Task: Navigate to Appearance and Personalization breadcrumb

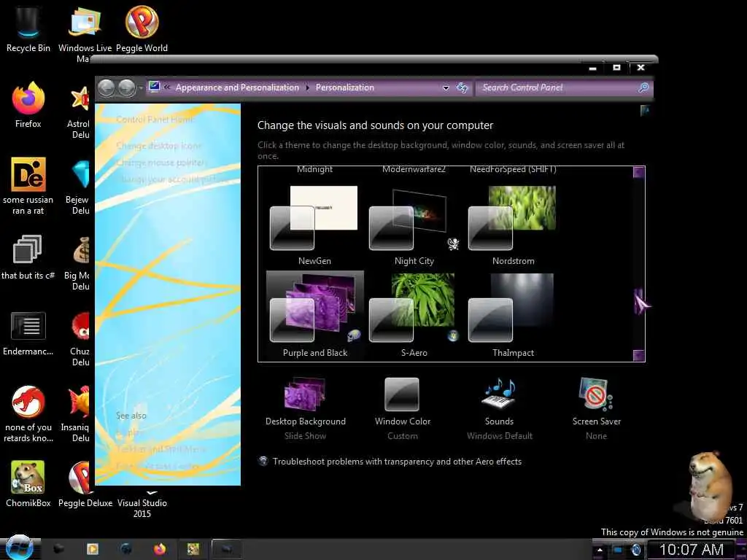Action: point(237,87)
